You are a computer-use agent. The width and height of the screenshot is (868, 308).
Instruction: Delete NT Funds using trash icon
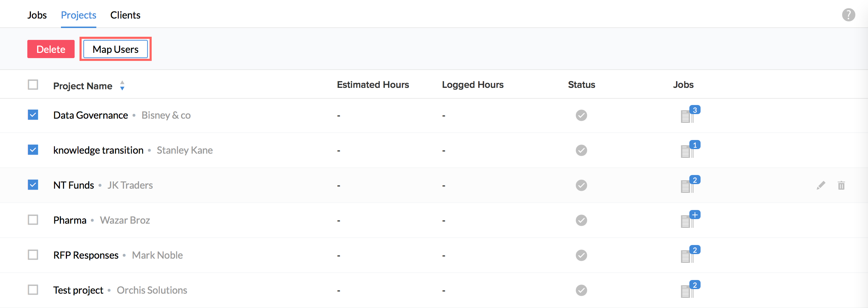(841, 185)
